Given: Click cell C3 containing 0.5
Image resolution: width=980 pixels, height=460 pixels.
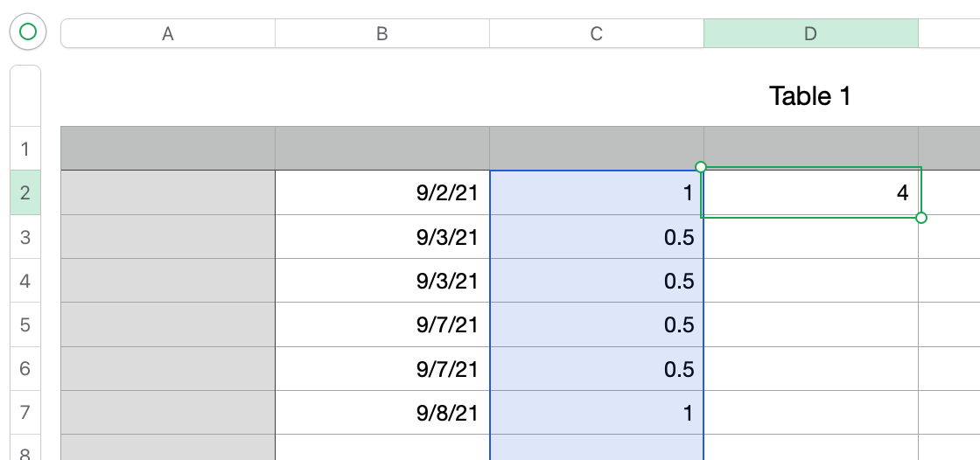Looking at the screenshot, I should click(x=597, y=237).
